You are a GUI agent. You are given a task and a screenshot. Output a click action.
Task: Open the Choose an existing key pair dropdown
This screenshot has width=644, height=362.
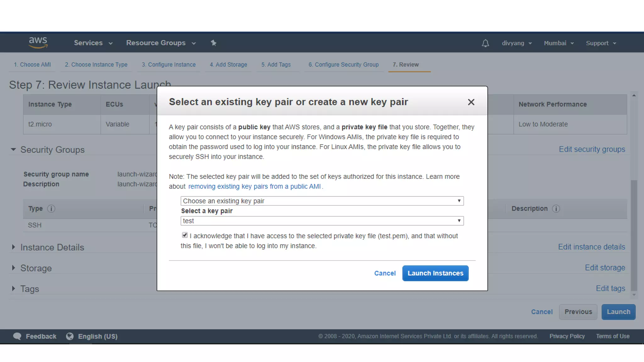click(322, 201)
